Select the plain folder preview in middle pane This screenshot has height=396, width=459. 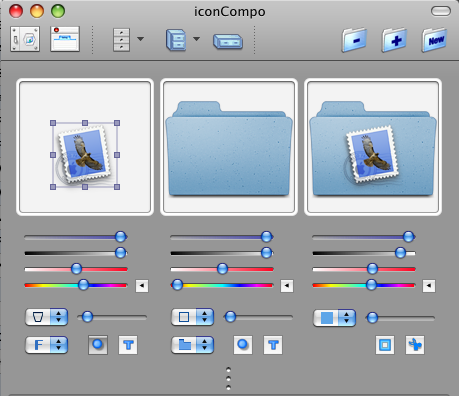[229, 147]
